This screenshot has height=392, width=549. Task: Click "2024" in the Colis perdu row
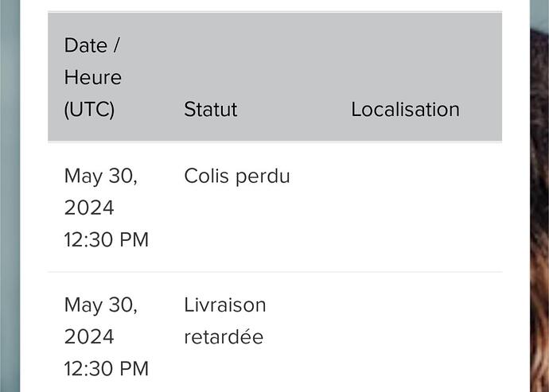coord(89,208)
